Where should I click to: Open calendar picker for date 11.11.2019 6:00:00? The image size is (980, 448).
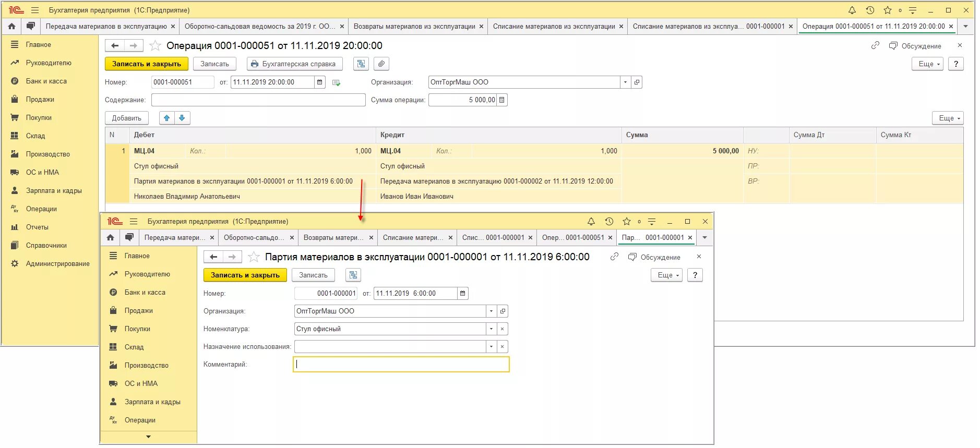[x=462, y=293]
